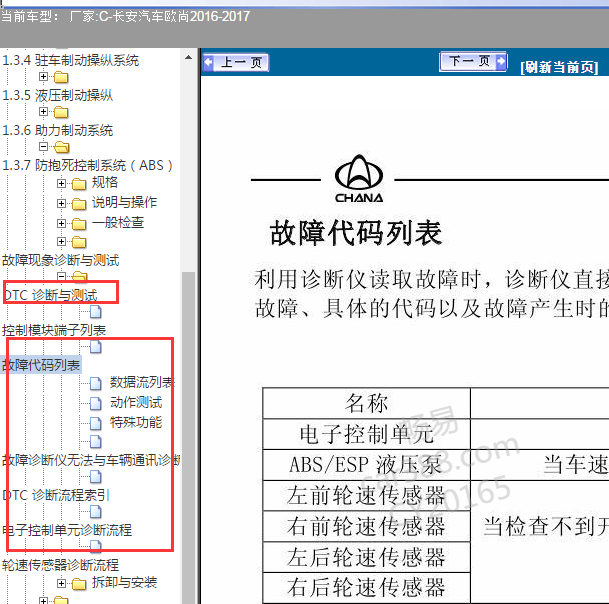Select 故障现象诊断与测试 in tree
The height and width of the screenshot is (604, 609).
61,260
